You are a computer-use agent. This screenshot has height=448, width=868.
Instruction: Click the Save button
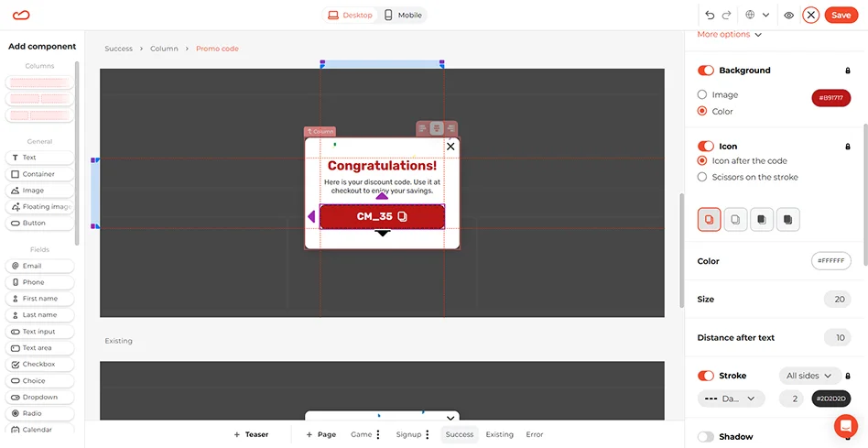[840, 15]
